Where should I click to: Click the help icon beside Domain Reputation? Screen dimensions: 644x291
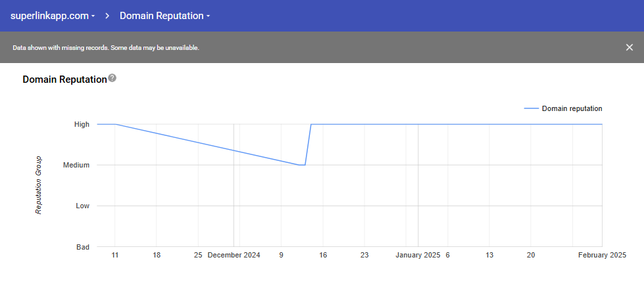click(112, 78)
